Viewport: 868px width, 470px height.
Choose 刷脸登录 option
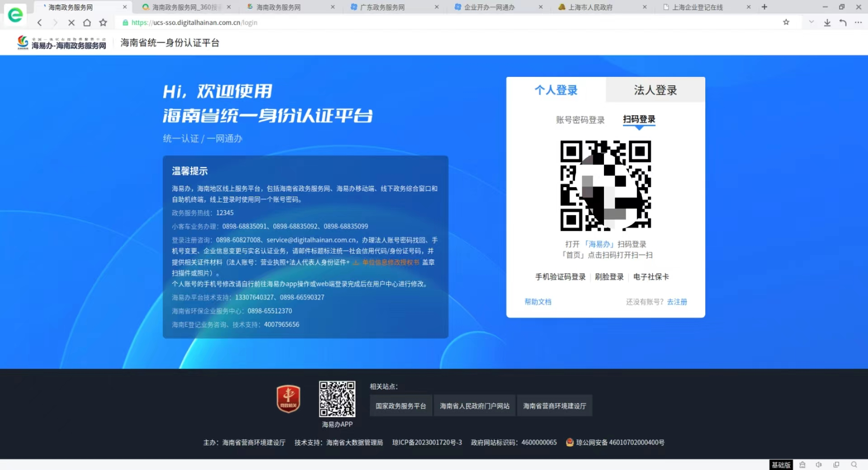pos(609,277)
